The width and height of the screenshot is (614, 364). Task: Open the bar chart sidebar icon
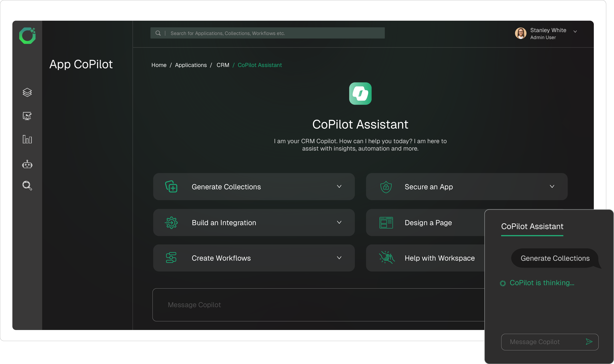27,139
